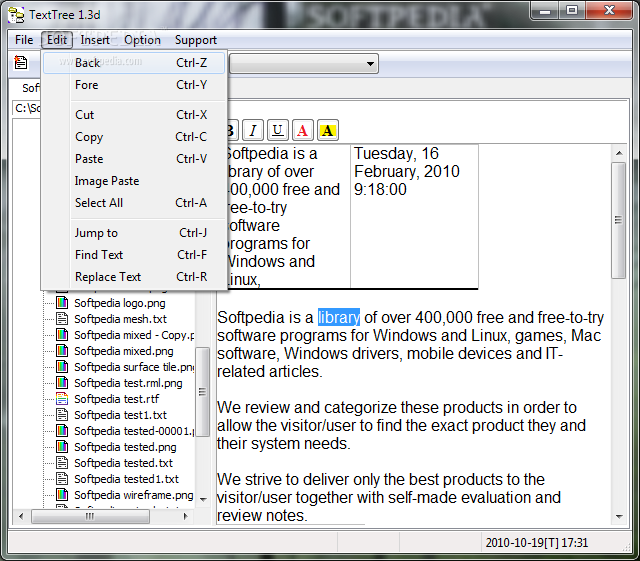Click file tree scroll down arrow
The image size is (640, 561).
tap(203, 499)
